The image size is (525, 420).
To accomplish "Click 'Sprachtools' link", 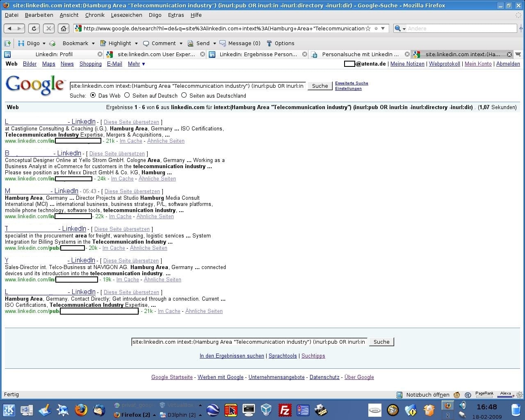I will point(283,356).
